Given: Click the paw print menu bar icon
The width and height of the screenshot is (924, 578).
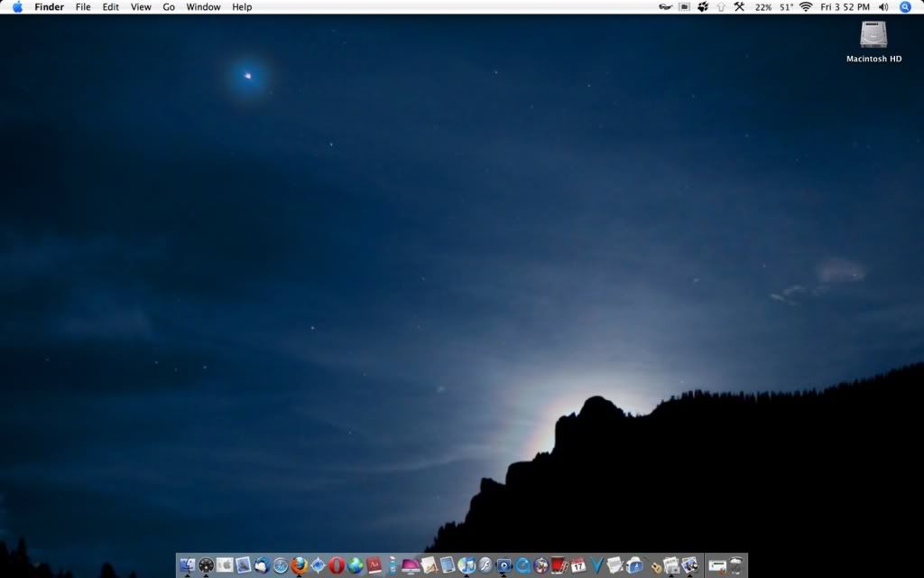Looking at the screenshot, I should [702, 7].
